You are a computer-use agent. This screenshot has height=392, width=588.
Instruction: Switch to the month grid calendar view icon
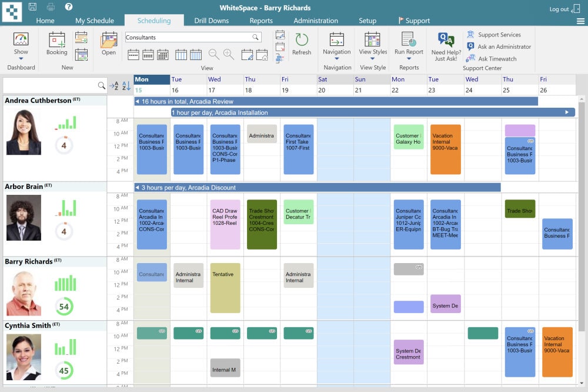[163, 55]
